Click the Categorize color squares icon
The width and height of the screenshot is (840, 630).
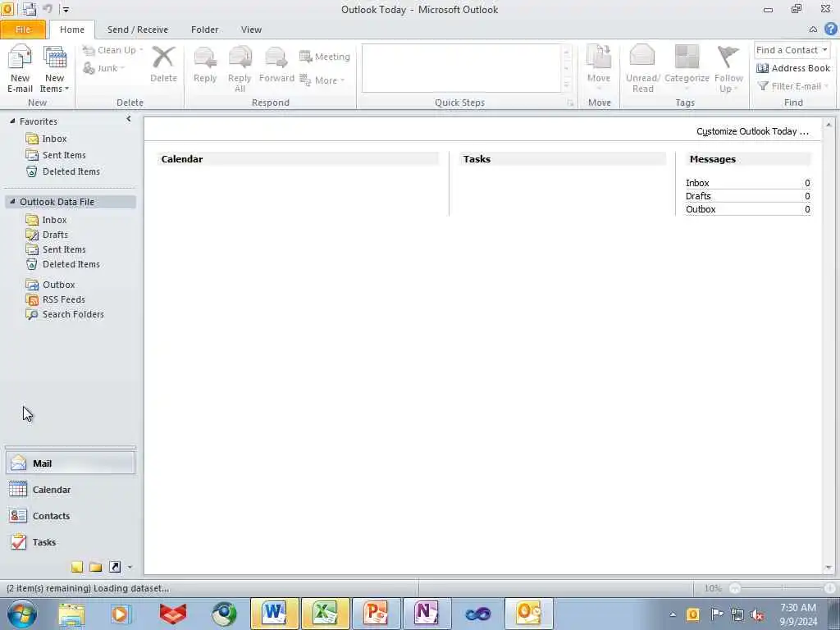[x=687, y=57]
